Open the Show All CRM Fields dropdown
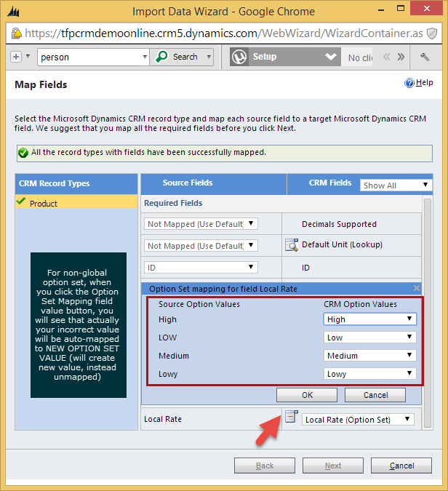This screenshot has height=491, width=448. pos(396,185)
